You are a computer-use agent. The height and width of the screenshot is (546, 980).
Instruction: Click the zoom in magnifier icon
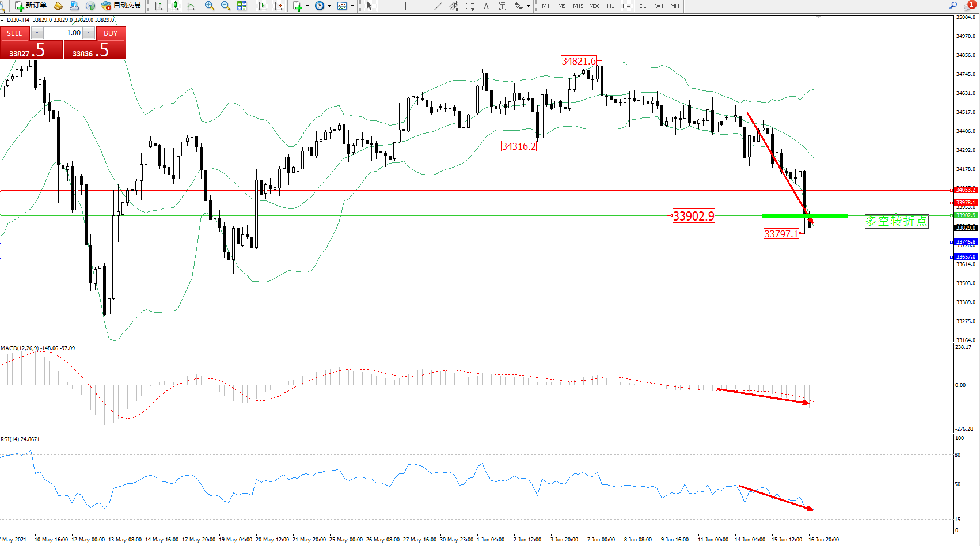[x=210, y=6]
